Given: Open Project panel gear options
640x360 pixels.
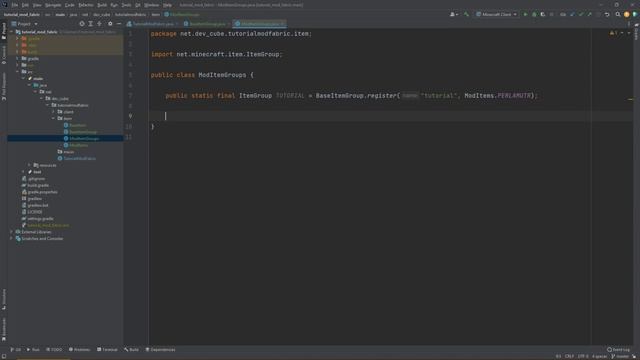Looking at the screenshot, I should pos(110,24).
